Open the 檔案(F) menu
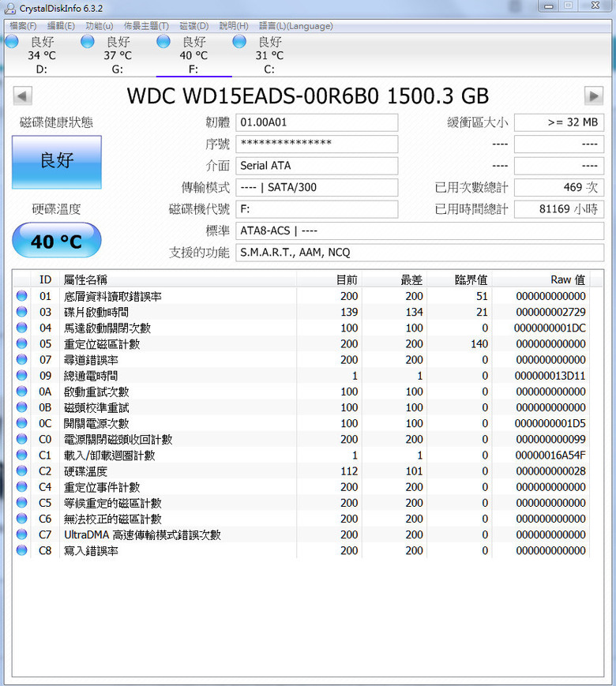 coord(23,26)
